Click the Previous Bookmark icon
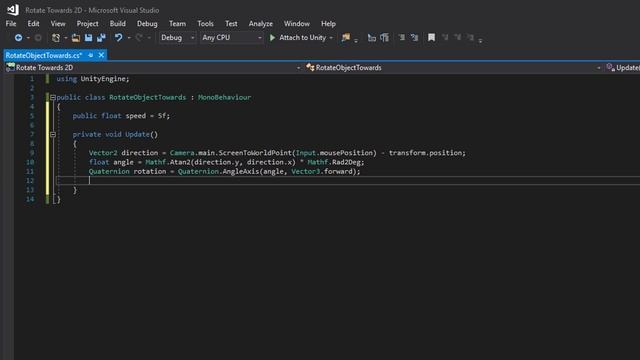 [445, 38]
